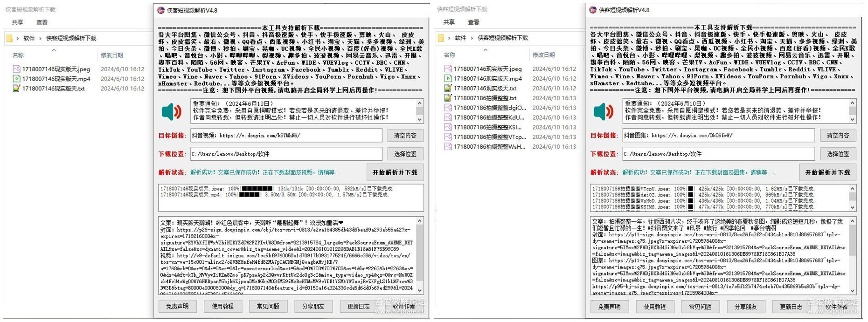Select 1718007146现实版天.jpeg in the three-file explorer

(x=56, y=69)
